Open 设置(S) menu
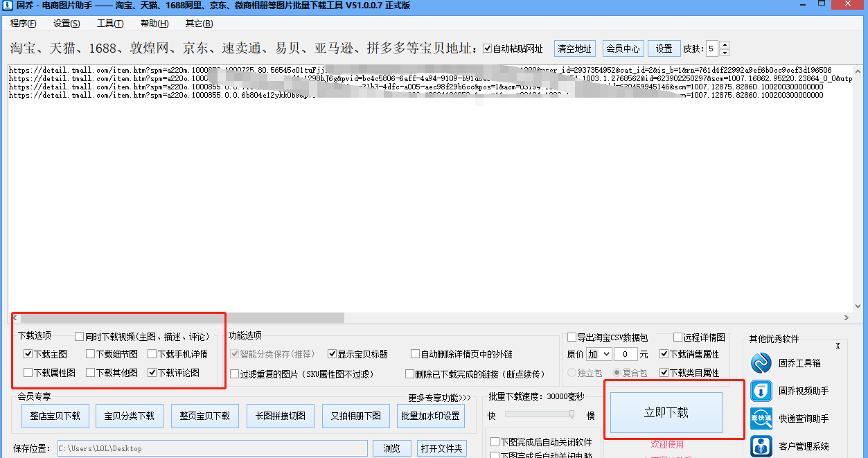 point(67,24)
